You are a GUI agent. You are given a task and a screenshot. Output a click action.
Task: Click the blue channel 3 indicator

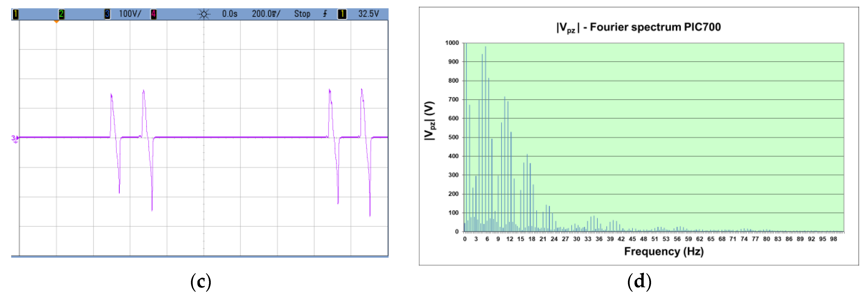[x=107, y=14]
